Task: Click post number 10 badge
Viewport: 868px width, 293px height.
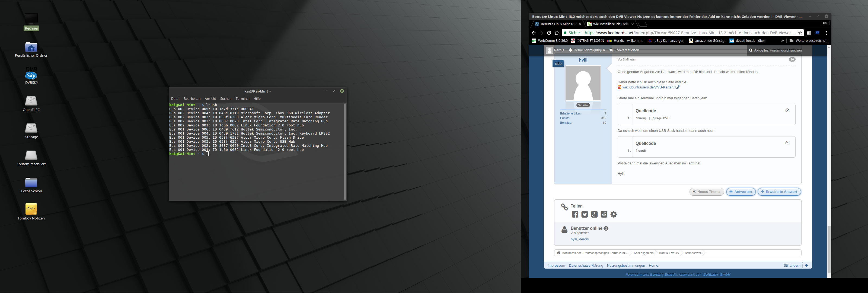Action: 792,59
